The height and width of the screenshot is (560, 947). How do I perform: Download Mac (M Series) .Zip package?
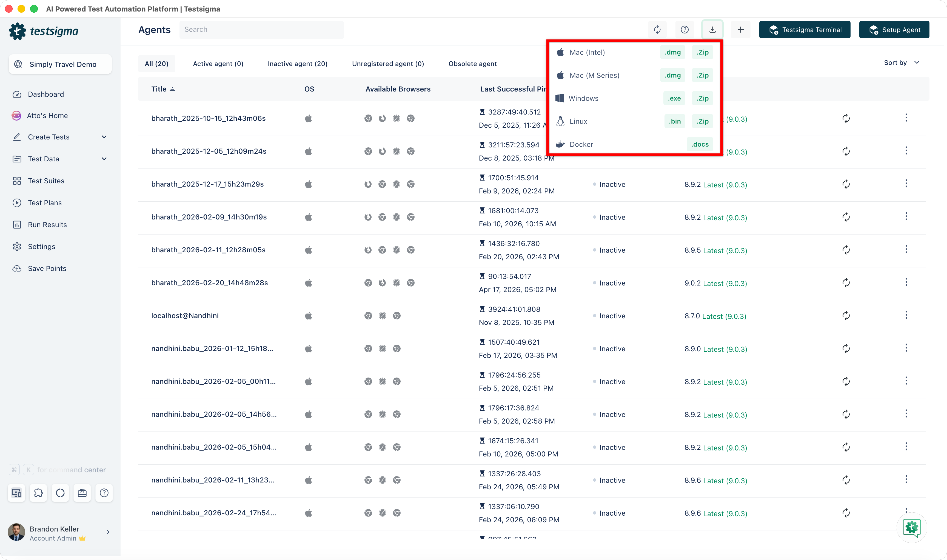pyautogui.click(x=702, y=75)
